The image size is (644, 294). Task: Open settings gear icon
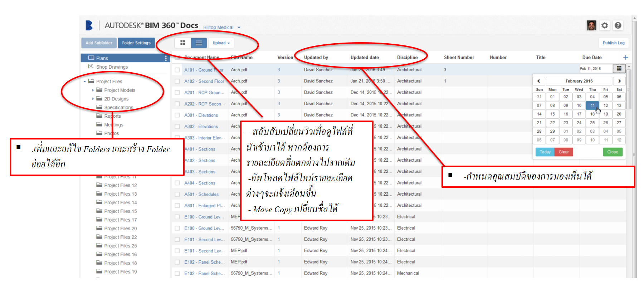click(605, 25)
